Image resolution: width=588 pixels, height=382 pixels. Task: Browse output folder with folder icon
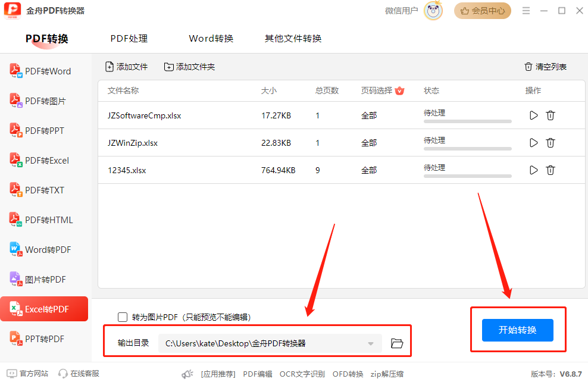click(x=397, y=343)
